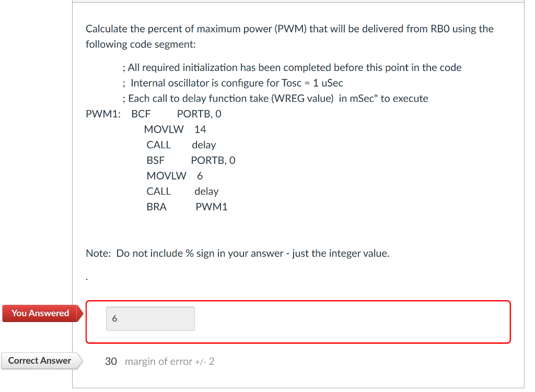Select the question text about maximum power PWM
The image size is (535, 392).
289,37
